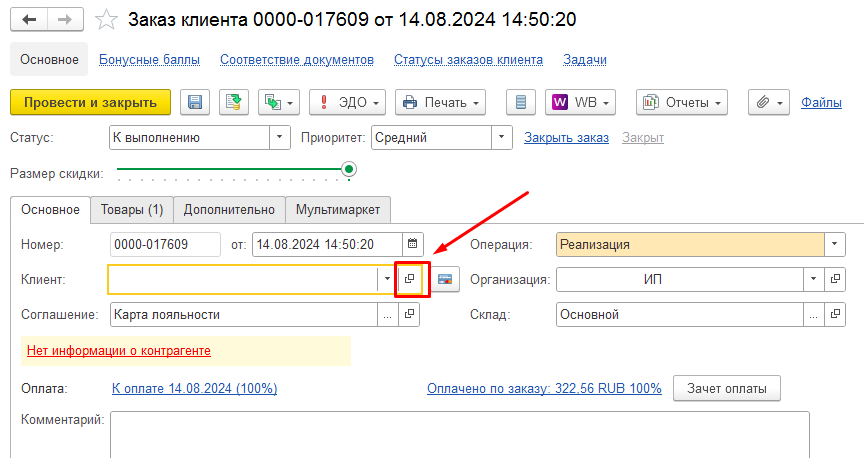Image resolution: width=864 pixels, height=458 pixels.
Task: Go forward with the right arrow button
Action: click(65, 20)
